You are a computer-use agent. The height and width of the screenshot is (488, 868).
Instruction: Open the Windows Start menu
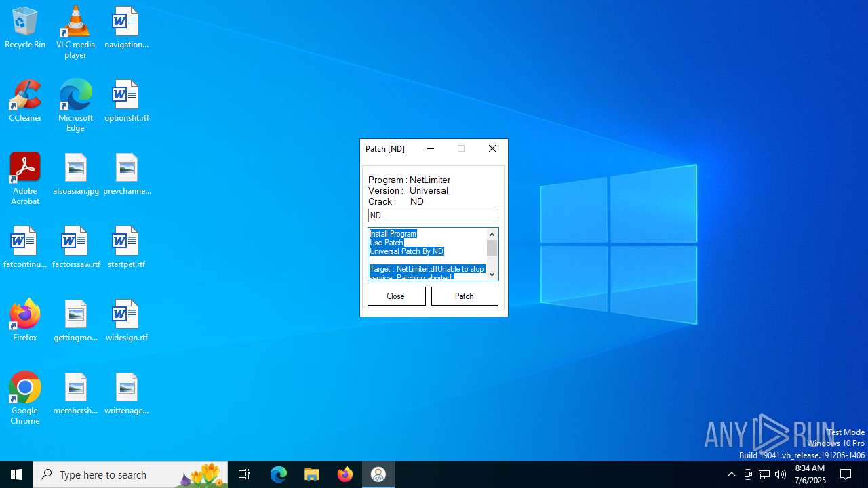[x=16, y=474]
